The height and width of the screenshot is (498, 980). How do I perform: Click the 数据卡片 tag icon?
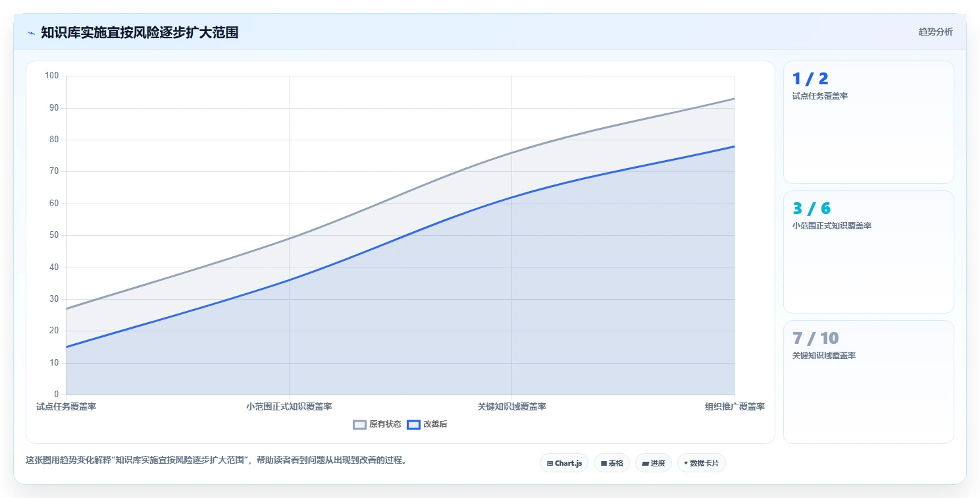686,463
